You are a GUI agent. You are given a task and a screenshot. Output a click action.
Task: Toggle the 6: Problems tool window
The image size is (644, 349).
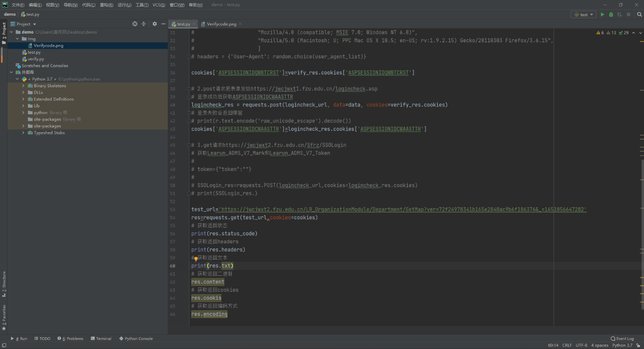[x=70, y=339]
